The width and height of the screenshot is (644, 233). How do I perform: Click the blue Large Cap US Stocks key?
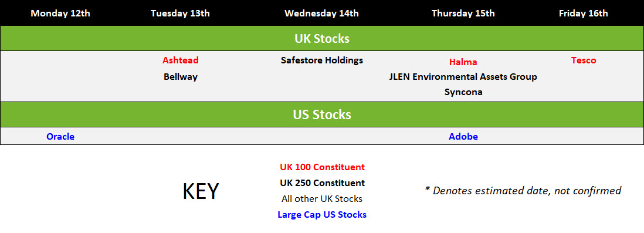(x=322, y=214)
